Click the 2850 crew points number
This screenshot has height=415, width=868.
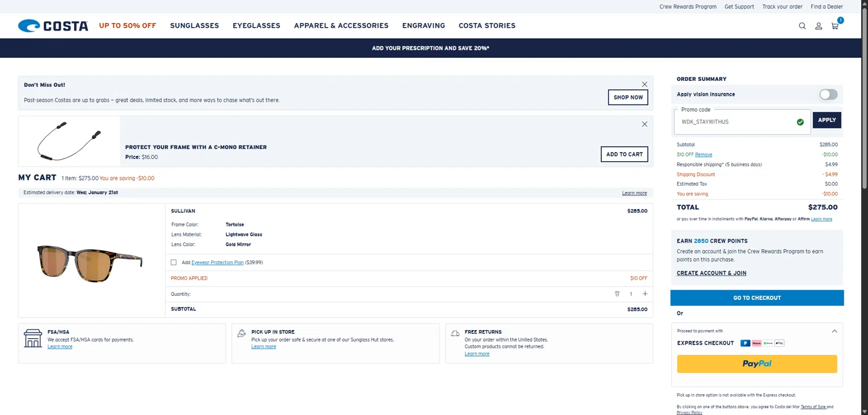point(701,241)
